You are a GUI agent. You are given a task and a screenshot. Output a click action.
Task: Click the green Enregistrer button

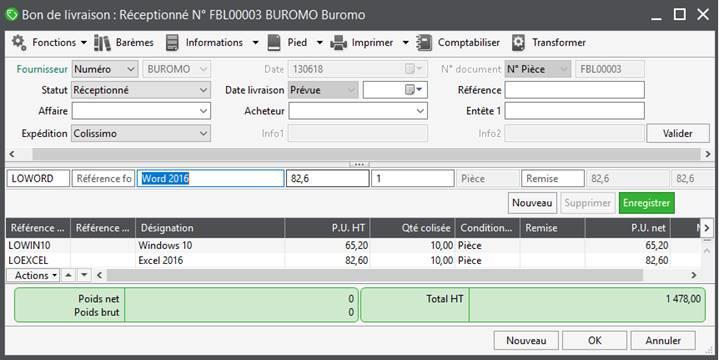[647, 203]
